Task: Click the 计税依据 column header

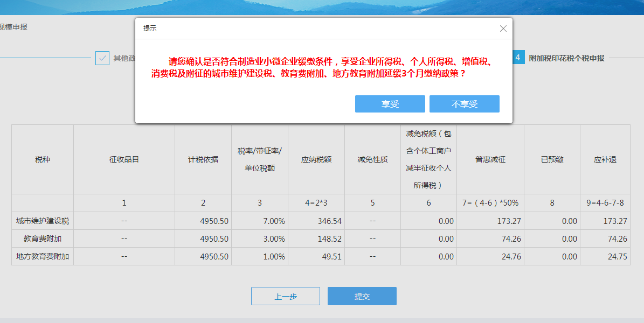Action: 203,160
